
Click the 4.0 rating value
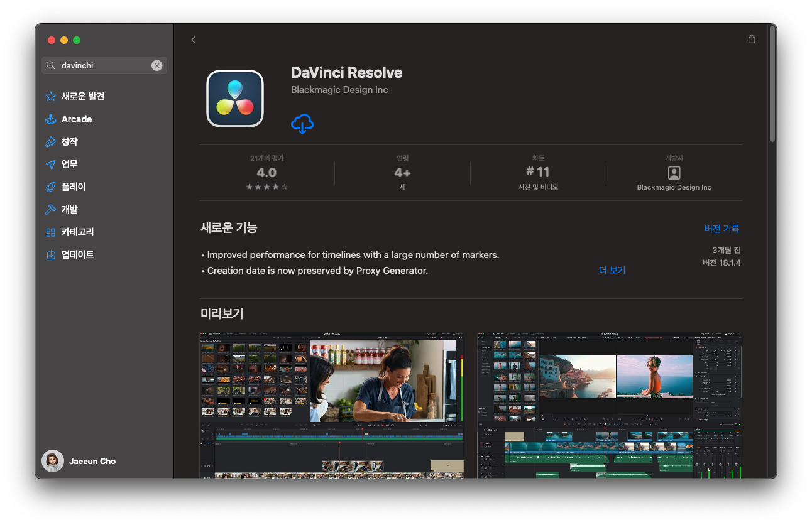(266, 173)
